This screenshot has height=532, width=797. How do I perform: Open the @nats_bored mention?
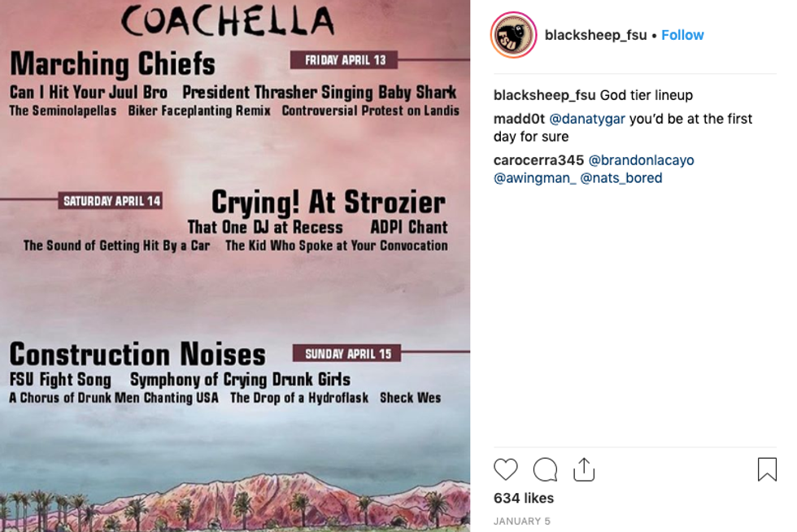(621, 178)
